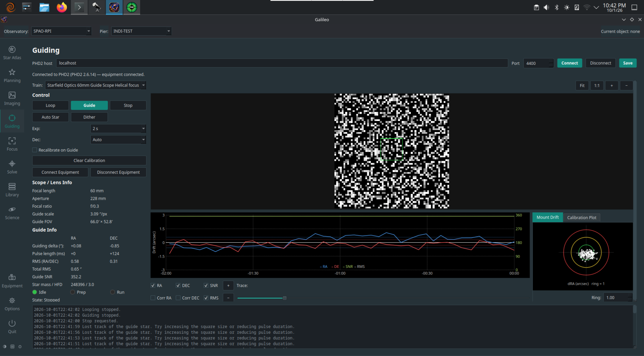
Task: Open the Observatory SPAO-RPI dropdown
Action: pyautogui.click(x=61, y=31)
